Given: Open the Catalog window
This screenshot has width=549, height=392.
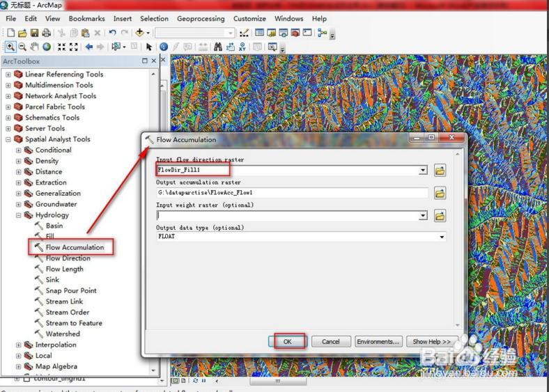Looking at the screenshot, I should (271, 33).
